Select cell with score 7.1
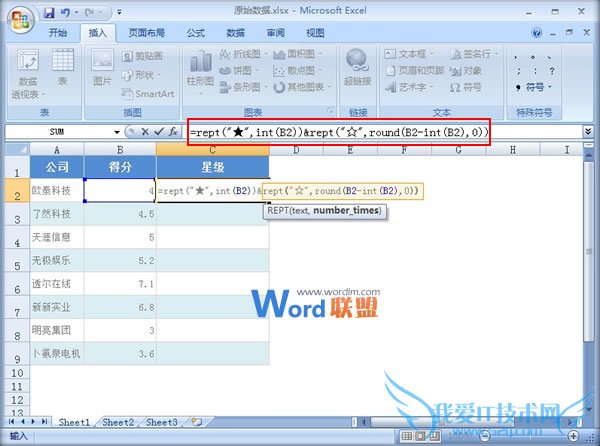 pyautogui.click(x=120, y=284)
